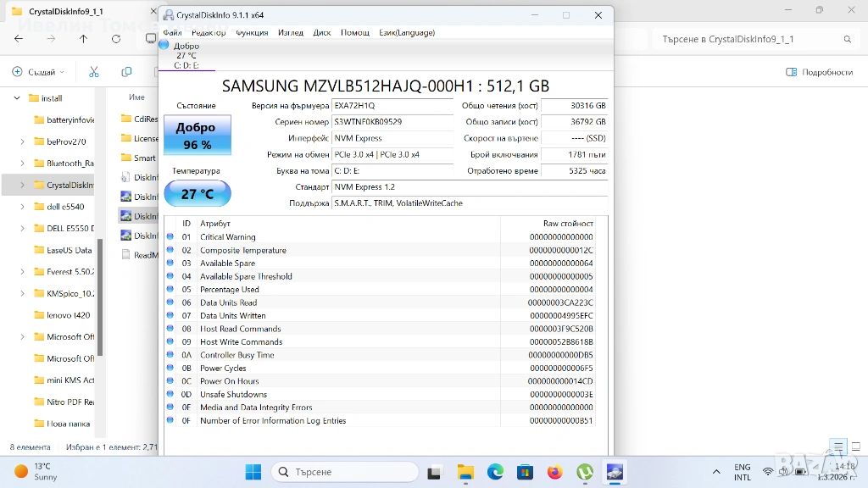Click the 27 °C temperature button
This screenshot has height=488, width=868.
[x=197, y=194]
